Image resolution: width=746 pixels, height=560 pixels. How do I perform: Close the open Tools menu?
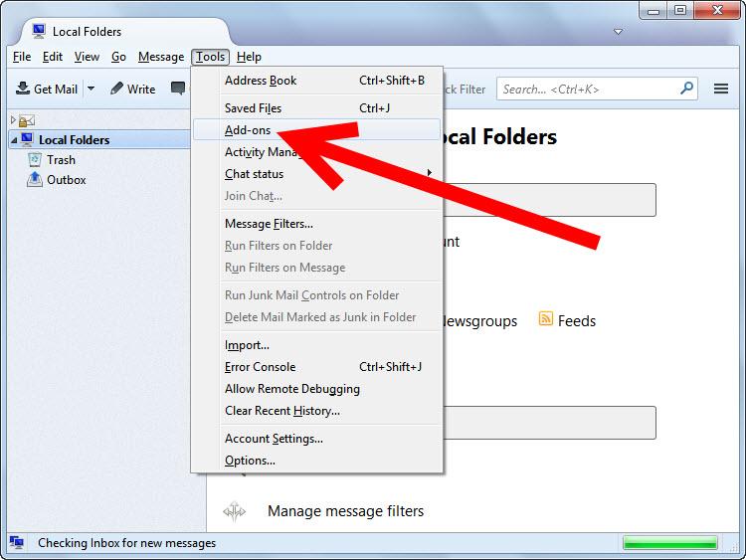(210, 57)
